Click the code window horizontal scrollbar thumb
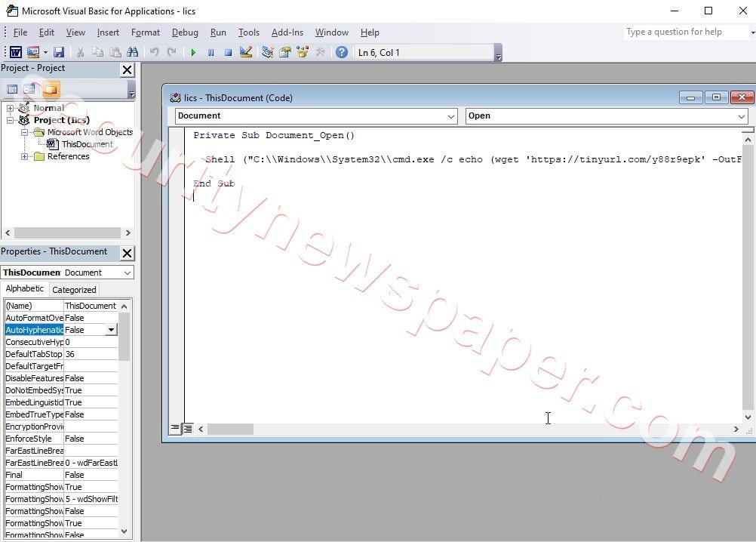The height and width of the screenshot is (542, 756). (x=230, y=429)
